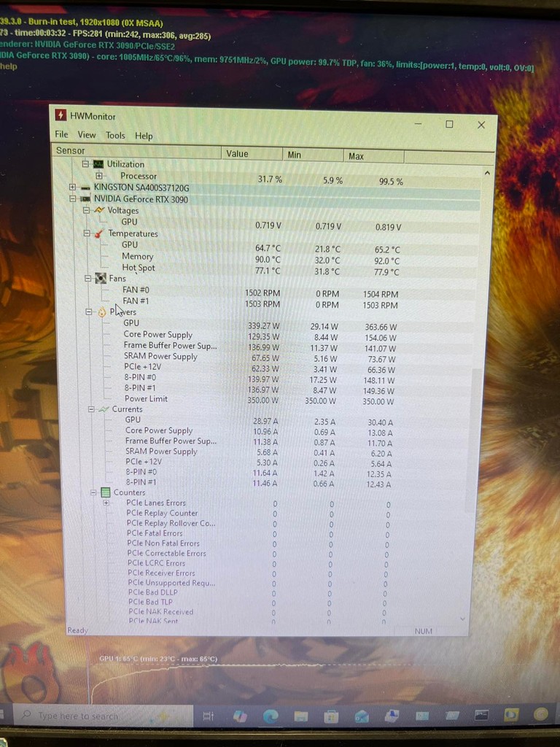Viewport: 560px width, 747px height.
Task: Click the 92.0 °C max memory temperature
Action: click(x=386, y=261)
